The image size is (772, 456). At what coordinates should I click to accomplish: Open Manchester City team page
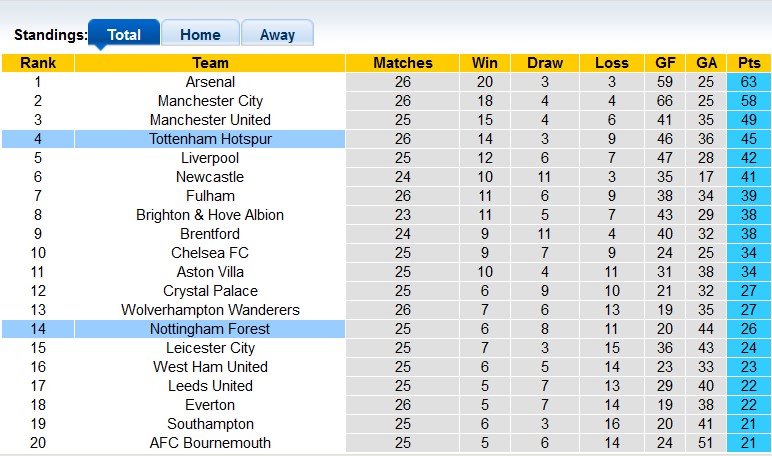pos(210,101)
